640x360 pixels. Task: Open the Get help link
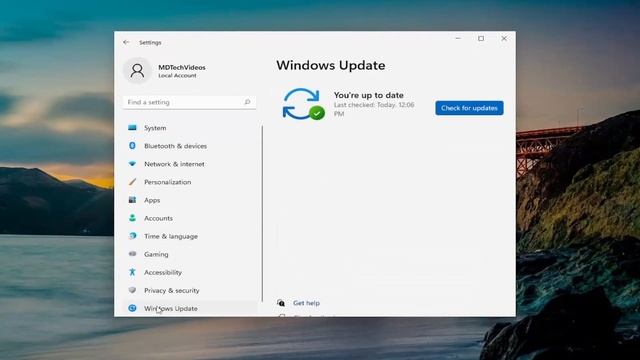[306, 303]
